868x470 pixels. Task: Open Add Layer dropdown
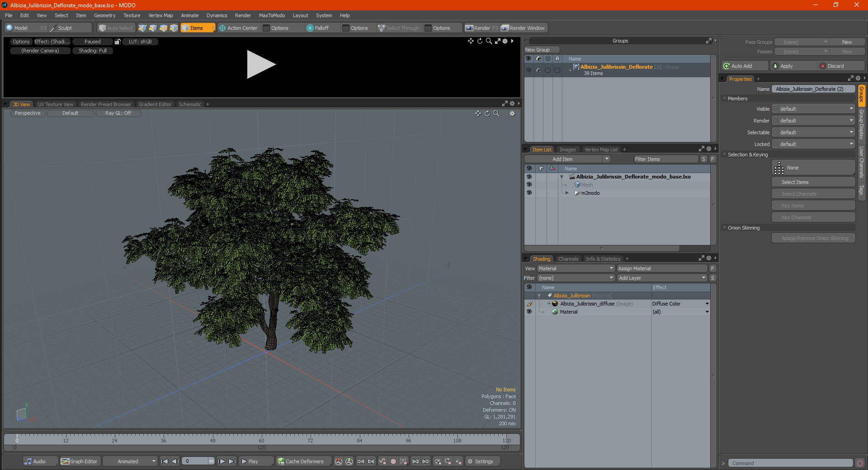click(x=662, y=278)
